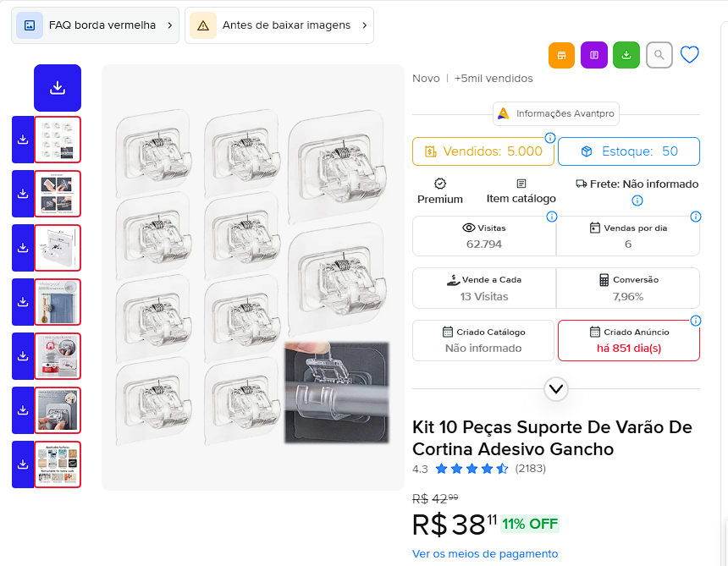Download the first thumbnail image
This screenshot has height=566, width=728.
tap(23, 140)
